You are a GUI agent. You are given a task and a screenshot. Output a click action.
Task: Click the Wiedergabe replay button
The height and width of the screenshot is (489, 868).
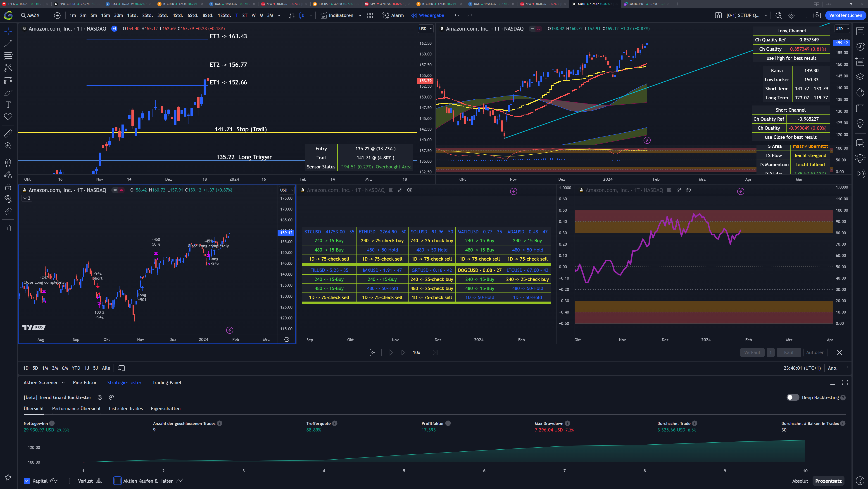pyautogui.click(x=428, y=15)
